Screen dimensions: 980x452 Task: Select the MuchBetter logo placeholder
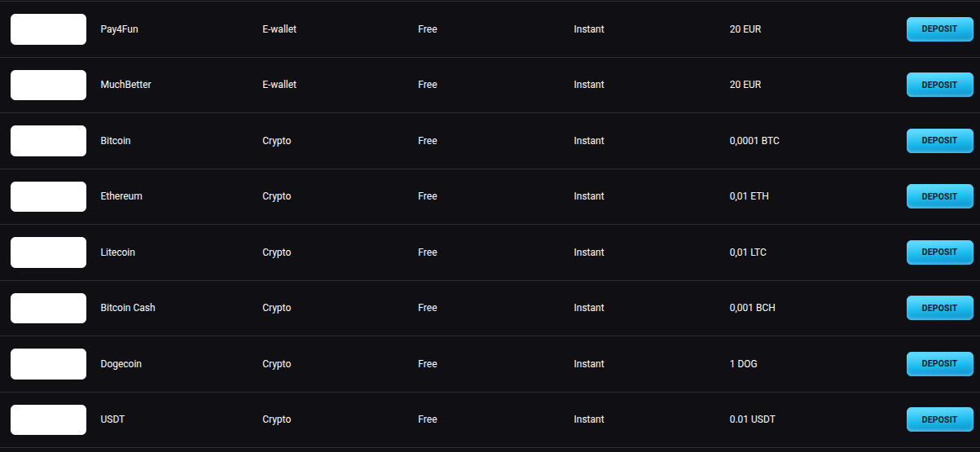point(48,85)
